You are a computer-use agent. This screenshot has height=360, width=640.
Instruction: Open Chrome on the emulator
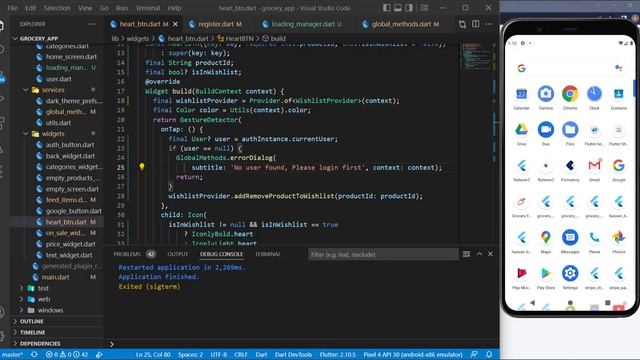pos(570,94)
